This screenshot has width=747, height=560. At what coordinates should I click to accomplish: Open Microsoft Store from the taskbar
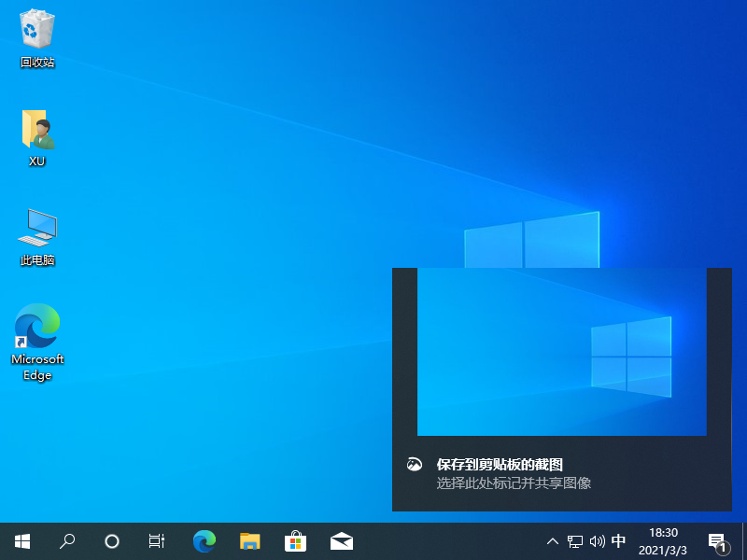pos(295,540)
